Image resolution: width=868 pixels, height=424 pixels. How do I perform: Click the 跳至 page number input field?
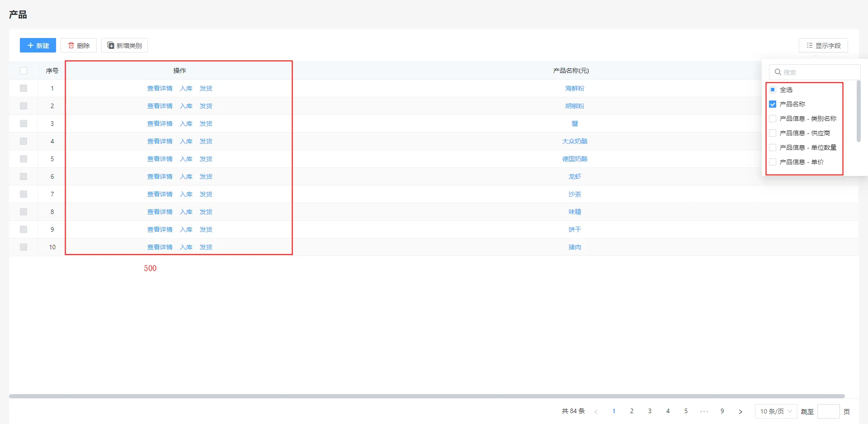click(x=828, y=411)
